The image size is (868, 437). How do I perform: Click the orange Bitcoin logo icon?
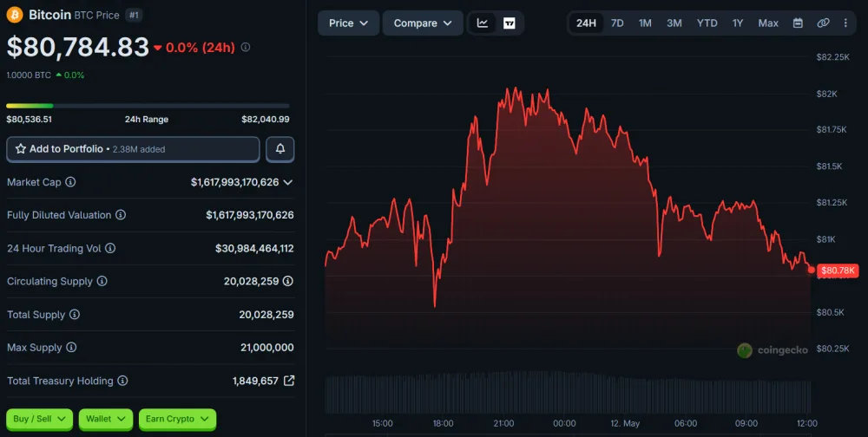pos(15,15)
